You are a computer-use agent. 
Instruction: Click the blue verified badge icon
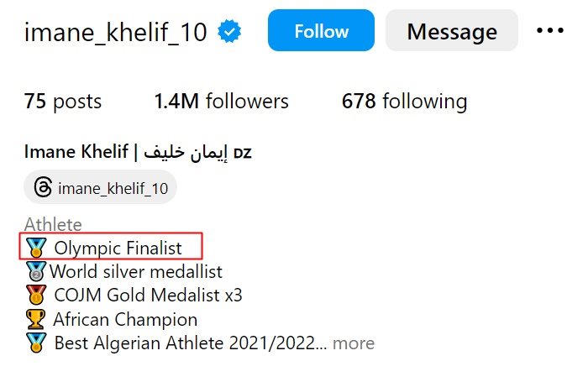tap(230, 32)
